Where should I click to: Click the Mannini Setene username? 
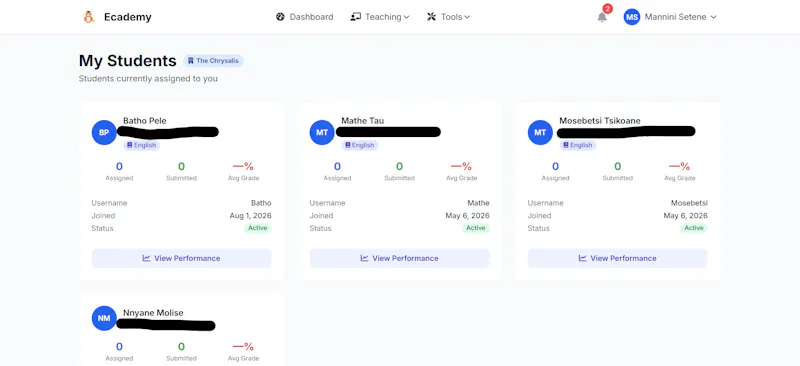coord(676,17)
